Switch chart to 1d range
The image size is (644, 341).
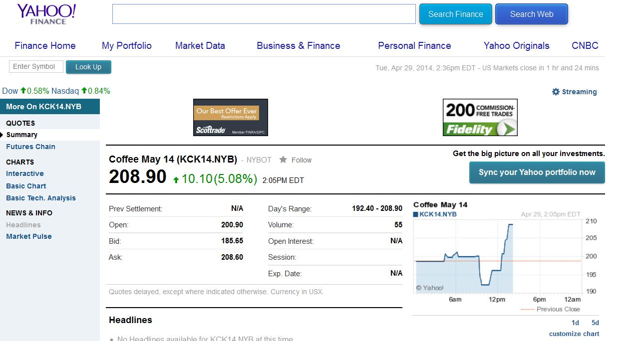click(x=575, y=323)
